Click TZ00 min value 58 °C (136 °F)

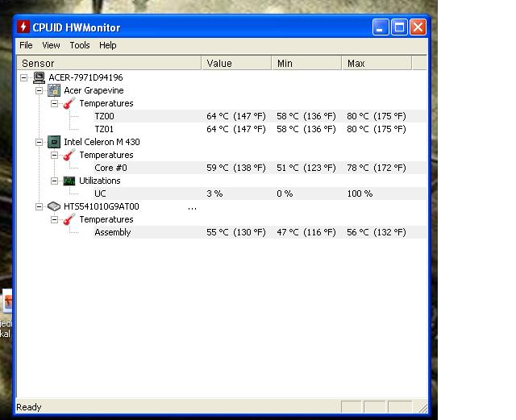306,116
